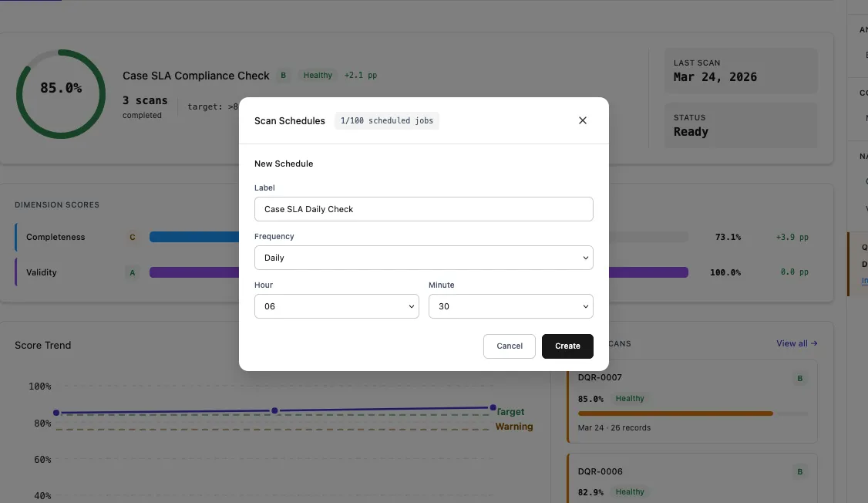Open the Hour dropdown set to 06
868x503 pixels.
336,306
